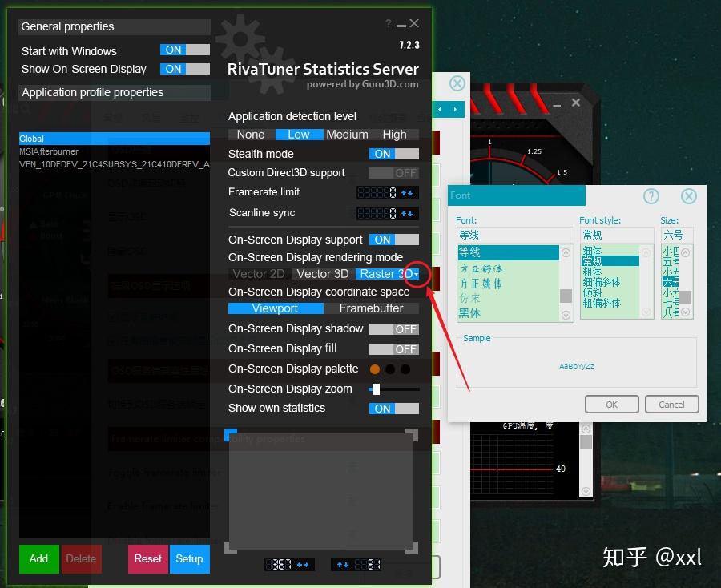Toggle Start with Windows switch

(x=185, y=50)
